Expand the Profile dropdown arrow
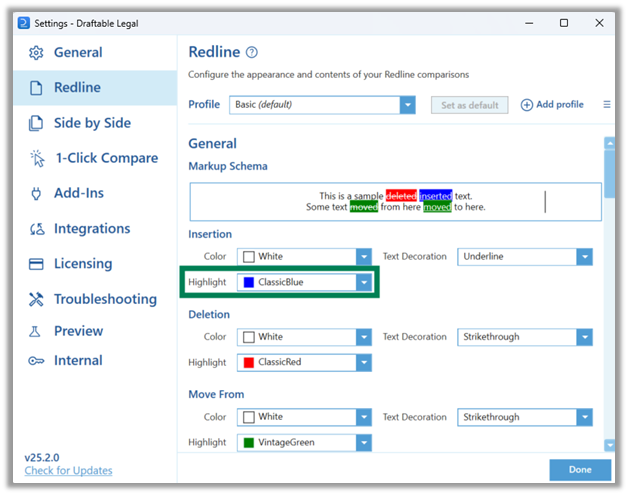The height and width of the screenshot is (495, 628). pyautogui.click(x=407, y=105)
